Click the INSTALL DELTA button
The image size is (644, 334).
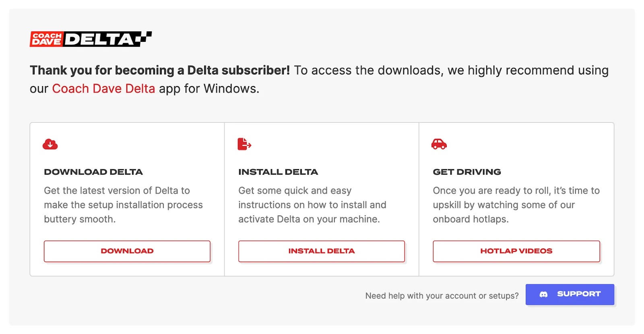pos(321,251)
